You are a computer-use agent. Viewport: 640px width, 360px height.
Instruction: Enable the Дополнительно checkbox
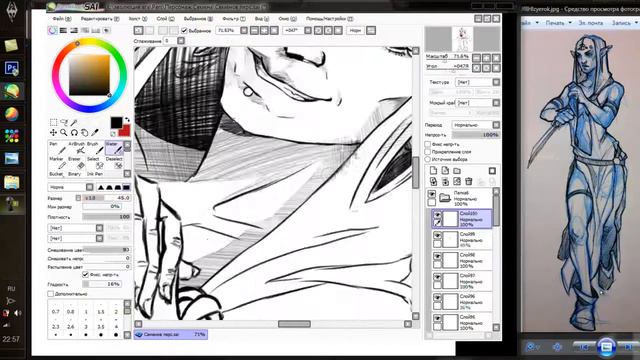51,294
